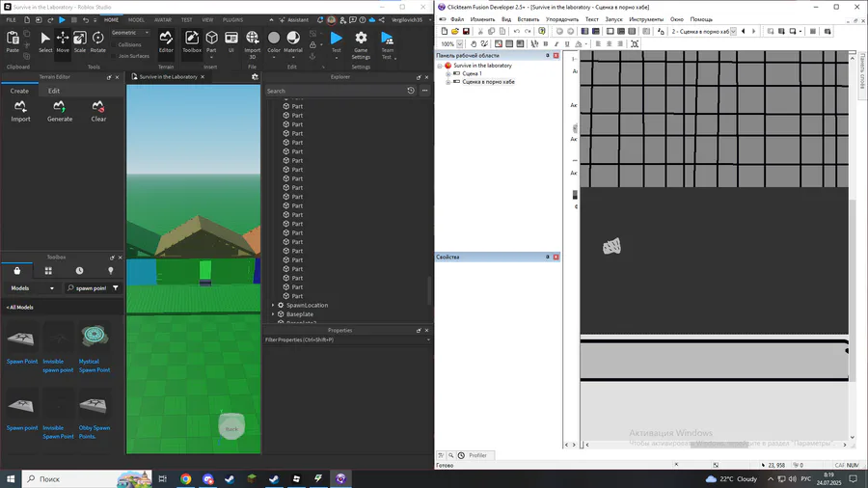Open the Profiler tab in Clickteam

click(477, 455)
